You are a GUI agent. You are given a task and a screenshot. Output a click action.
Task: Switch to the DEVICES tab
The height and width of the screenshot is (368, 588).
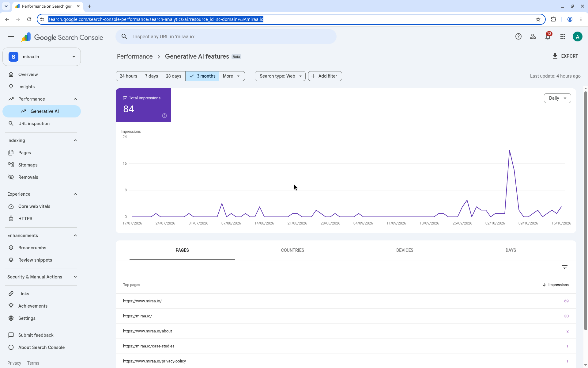405,250
